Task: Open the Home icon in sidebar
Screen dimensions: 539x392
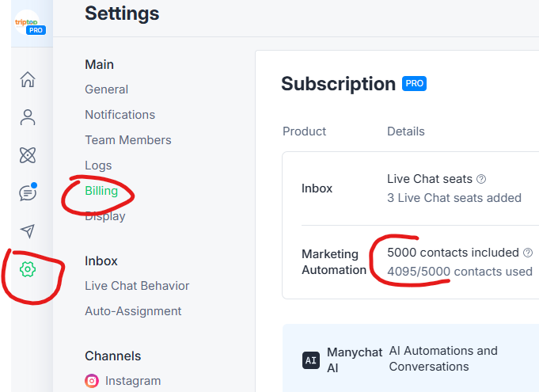Action: pyautogui.click(x=28, y=79)
